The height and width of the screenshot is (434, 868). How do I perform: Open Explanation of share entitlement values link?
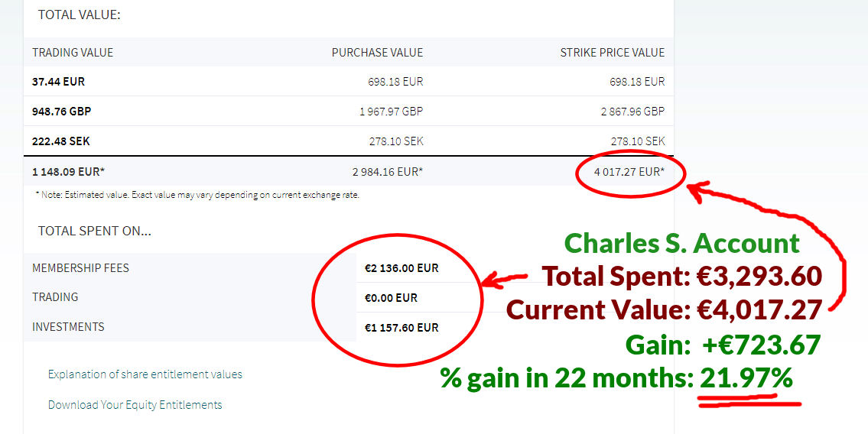click(x=145, y=374)
